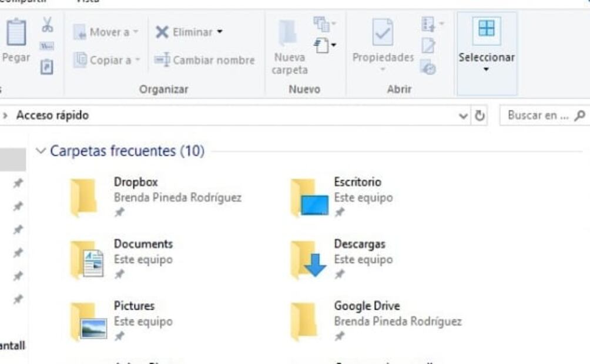This screenshot has height=364, width=590.
Task: Refresh the Acceso rápido location
Action: [x=480, y=116]
